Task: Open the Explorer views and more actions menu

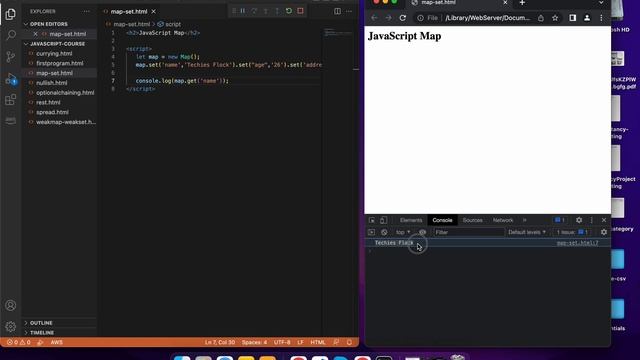Action: click(x=86, y=11)
